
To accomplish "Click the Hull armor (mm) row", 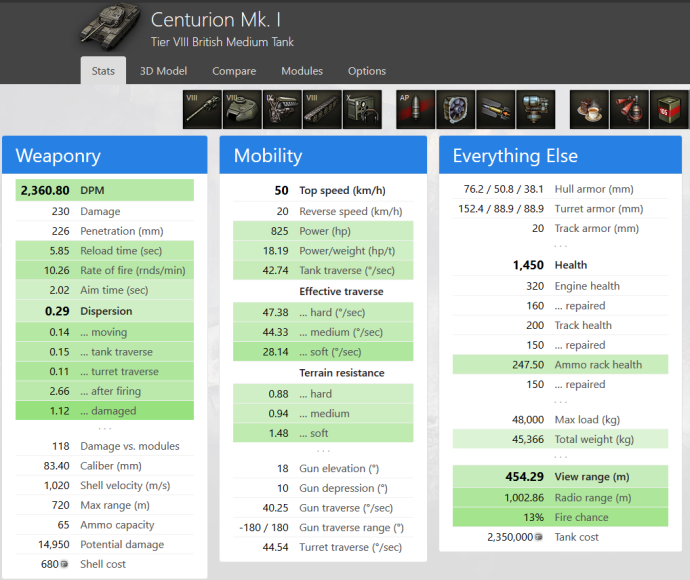I will click(x=560, y=189).
